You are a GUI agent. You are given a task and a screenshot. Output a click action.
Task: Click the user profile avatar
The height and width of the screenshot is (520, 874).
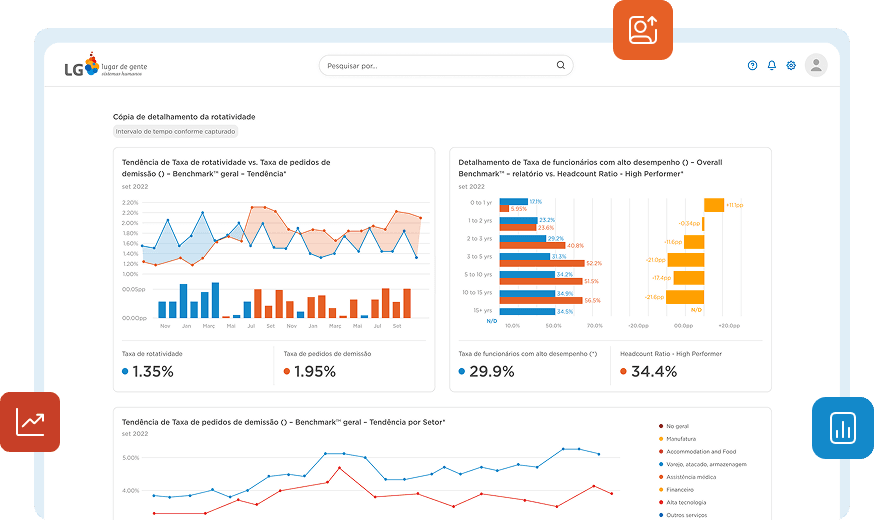816,66
